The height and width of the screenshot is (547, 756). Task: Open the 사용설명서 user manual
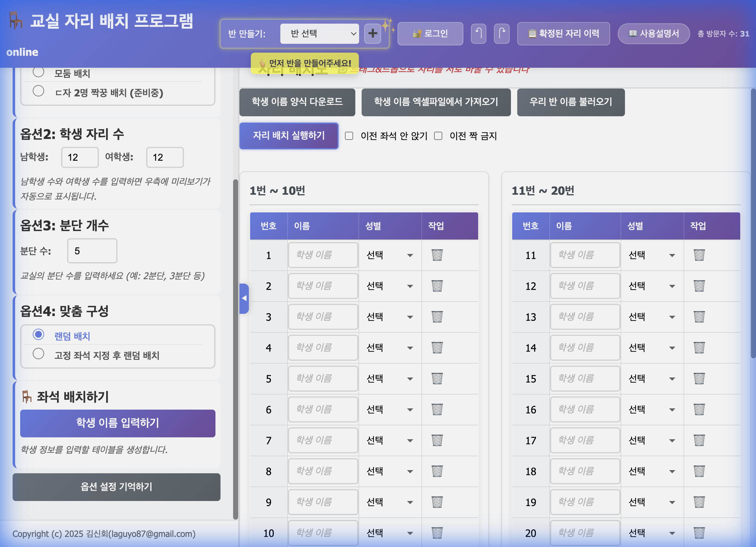653,33
